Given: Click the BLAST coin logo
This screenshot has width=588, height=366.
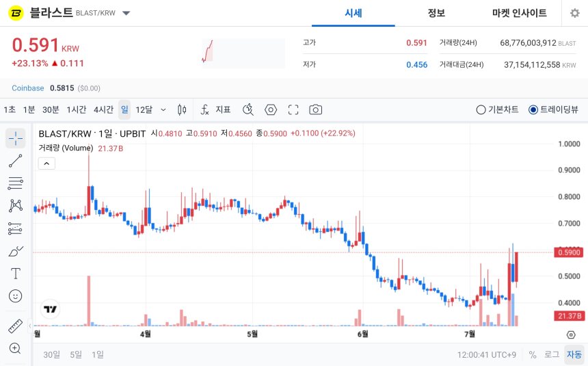Looking at the screenshot, I should (16, 13).
